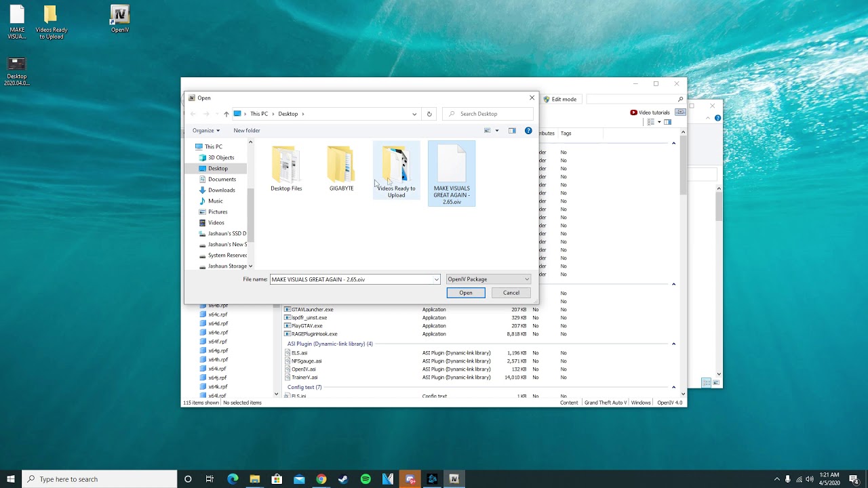Change the file view layout icon

pyautogui.click(x=488, y=131)
